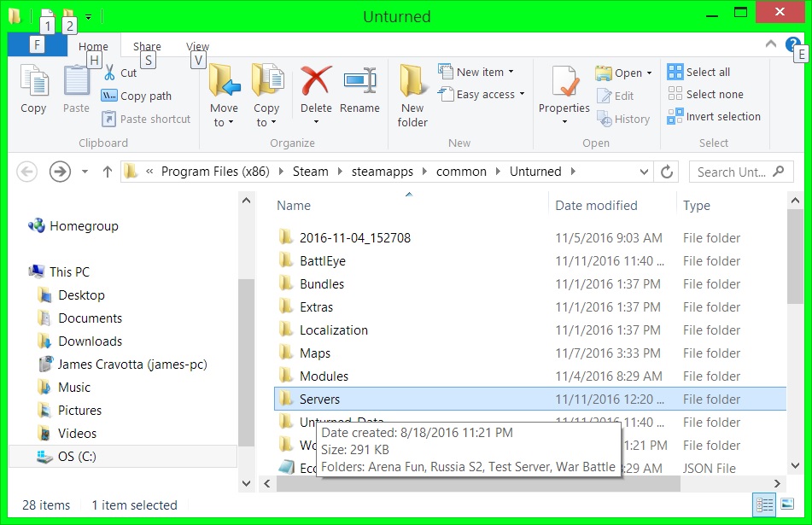Screen dimensions: 812x525
Task: Click the History button in ribbon
Action: click(x=623, y=119)
